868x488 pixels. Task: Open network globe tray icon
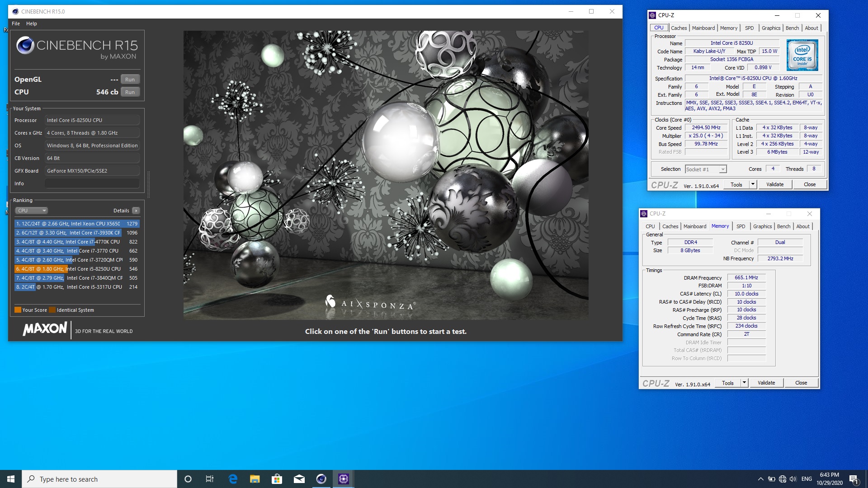point(782,479)
